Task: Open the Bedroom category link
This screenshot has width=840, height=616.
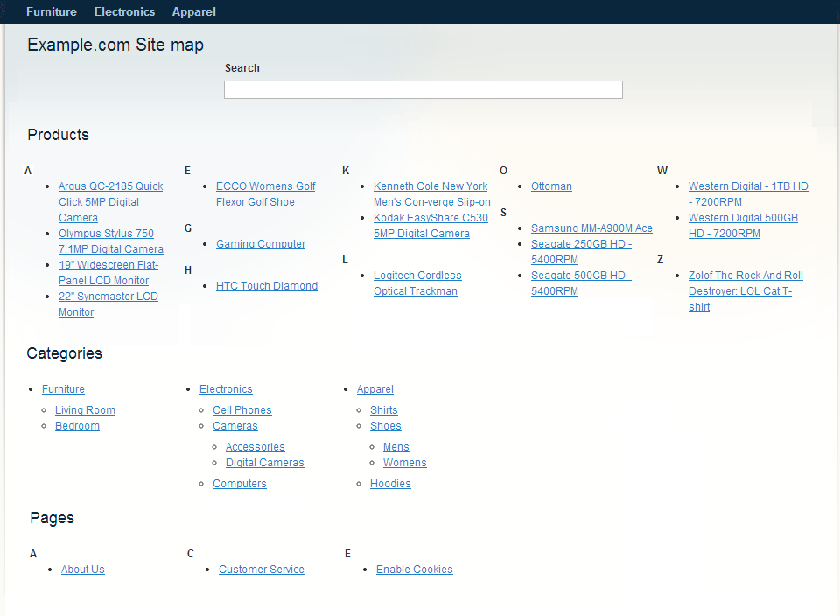Action: 77,426
